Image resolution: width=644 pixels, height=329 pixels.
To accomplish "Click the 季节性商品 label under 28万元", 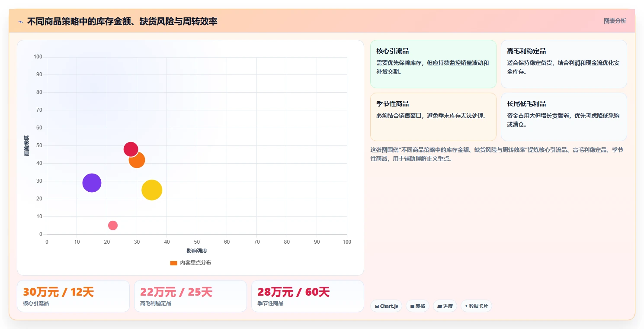I will [x=270, y=303].
